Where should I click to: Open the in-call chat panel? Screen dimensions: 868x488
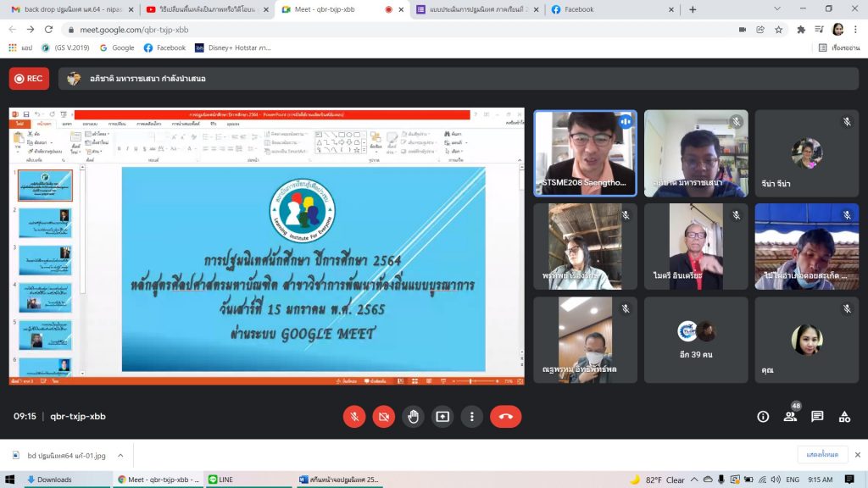pyautogui.click(x=817, y=416)
